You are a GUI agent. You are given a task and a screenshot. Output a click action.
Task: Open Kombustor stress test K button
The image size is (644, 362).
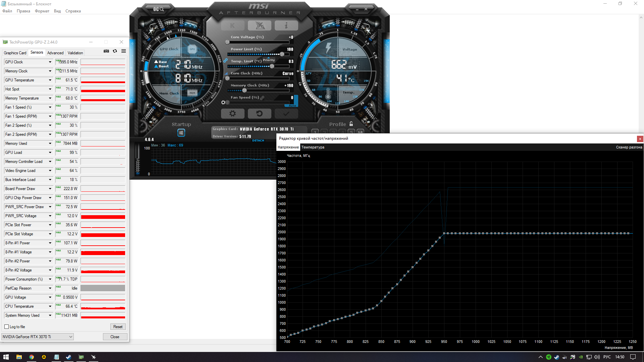click(x=232, y=25)
